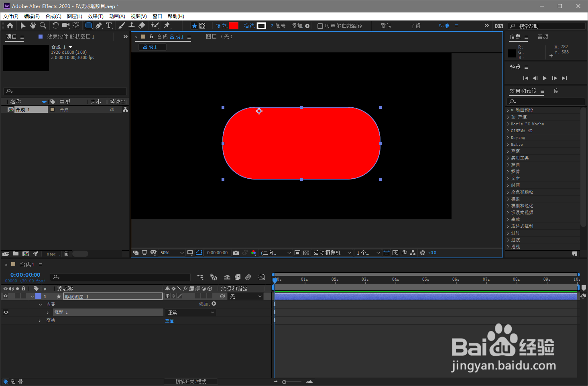This screenshot has width=588, height=386.
Task: Toggle Motion Blur for all layers
Action: tap(248, 277)
